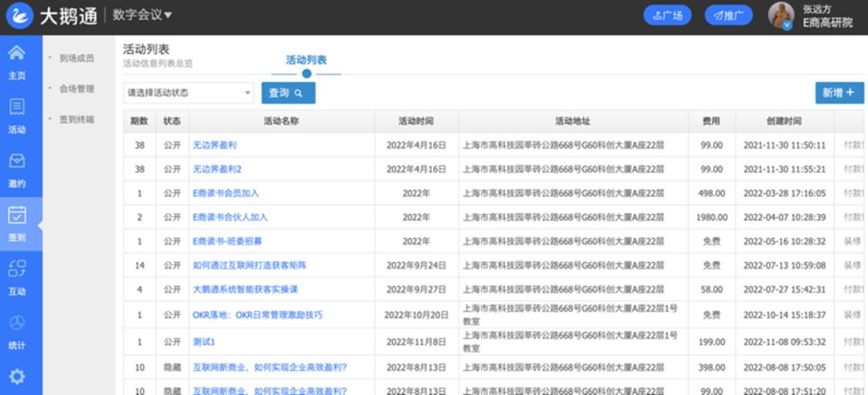Screen dimensions: 868x395
Task: Click the 期数 column header
Action: pos(140,121)
